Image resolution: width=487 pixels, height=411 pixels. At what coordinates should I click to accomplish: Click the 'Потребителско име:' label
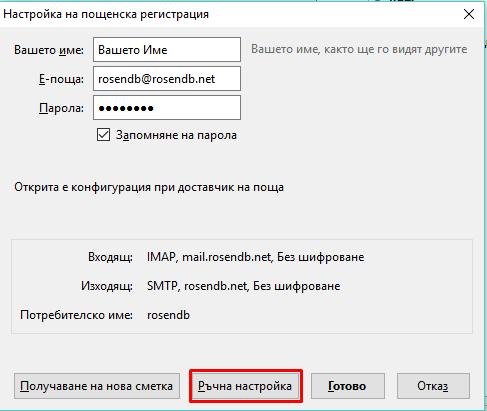click(x=76, y=315)
